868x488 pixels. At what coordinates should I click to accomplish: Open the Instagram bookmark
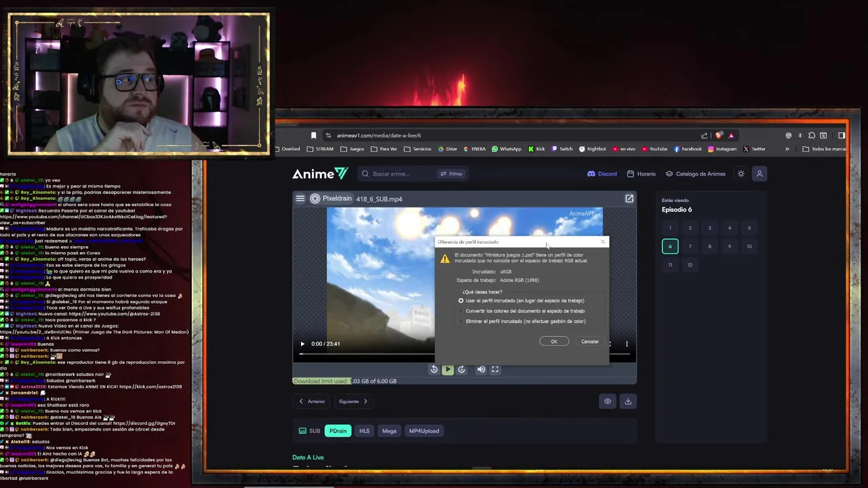click(x=722, y=149)
